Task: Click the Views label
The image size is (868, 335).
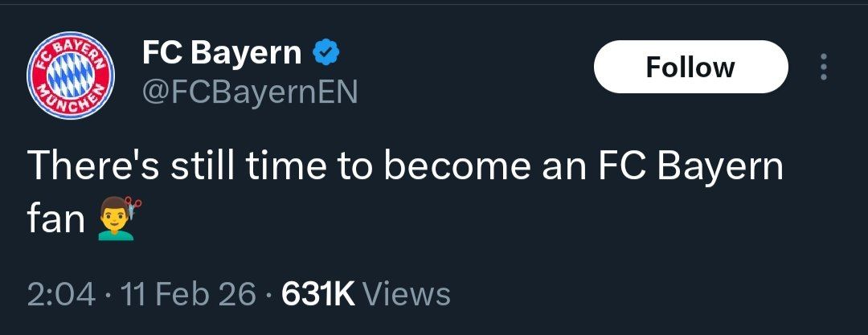Action: tap(407, 293)
